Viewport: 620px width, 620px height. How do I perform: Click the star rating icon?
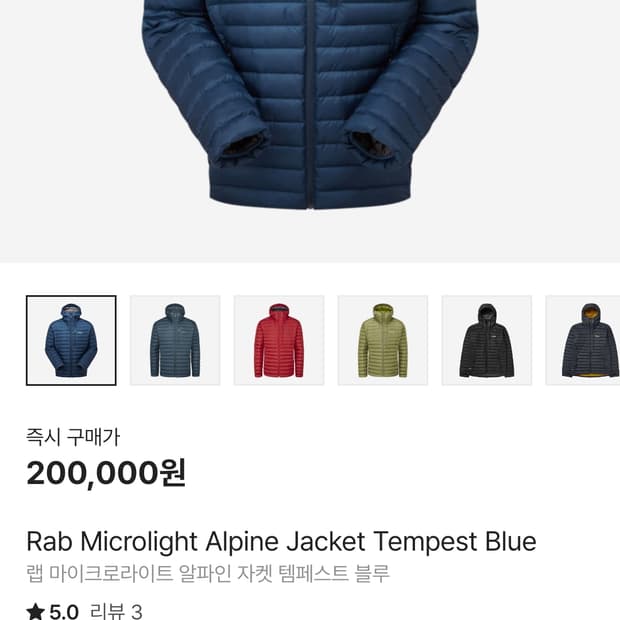tap(36, 611)
